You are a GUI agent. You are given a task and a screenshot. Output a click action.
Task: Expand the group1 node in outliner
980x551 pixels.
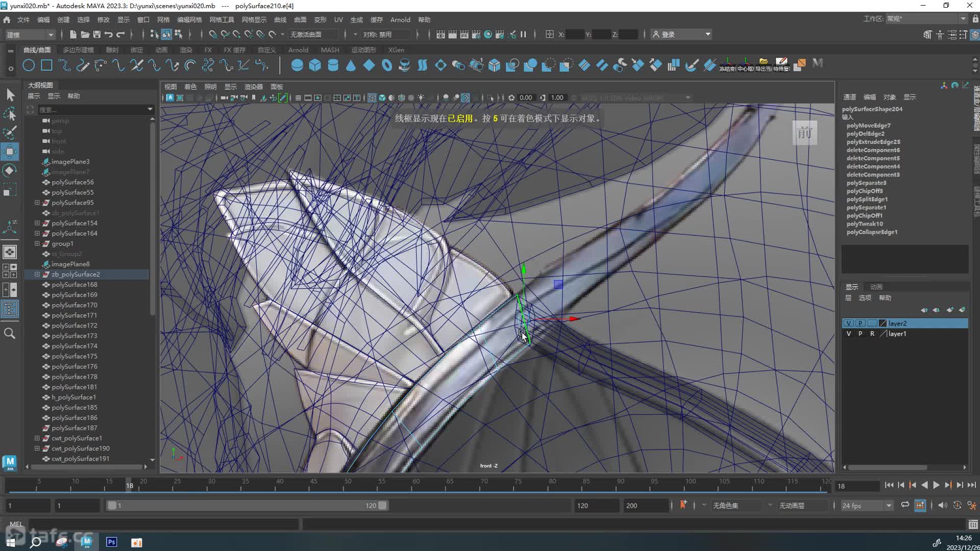[x=37, y=243]
